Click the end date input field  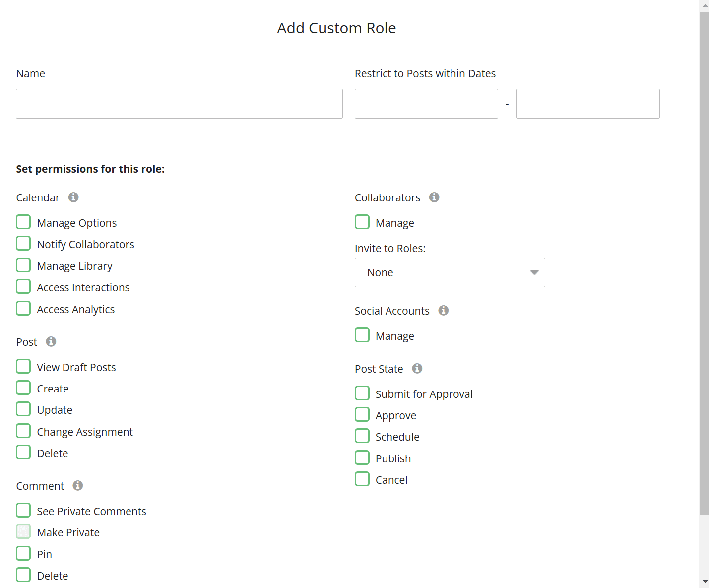(x=588, y=104)
